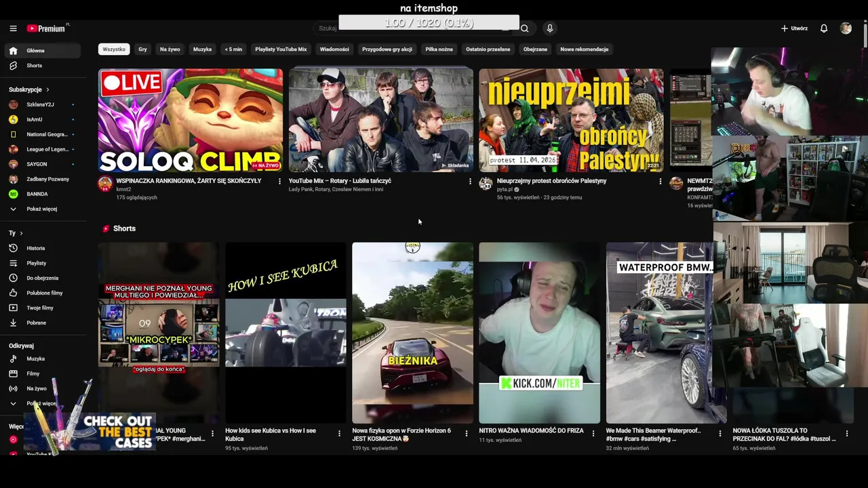
Task: Open SOLOQ CLIMB live stream thumbnail
Action: (191, 120)
